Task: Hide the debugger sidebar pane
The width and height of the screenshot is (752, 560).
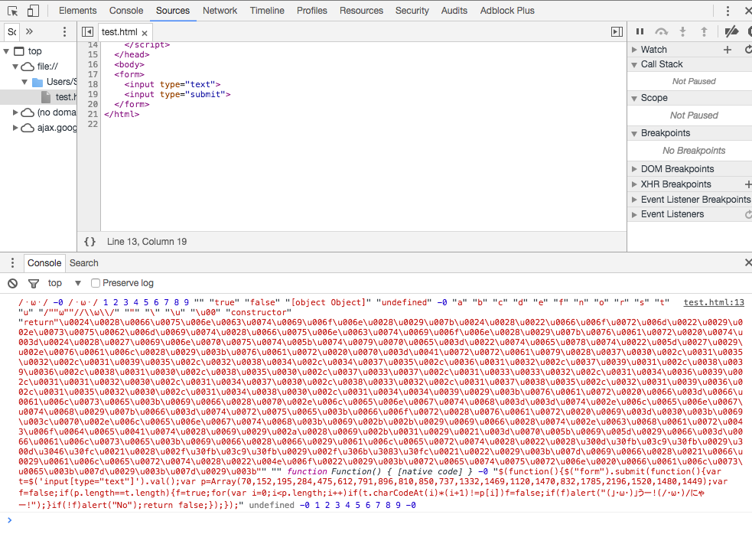Action: (x=617, y=31)
